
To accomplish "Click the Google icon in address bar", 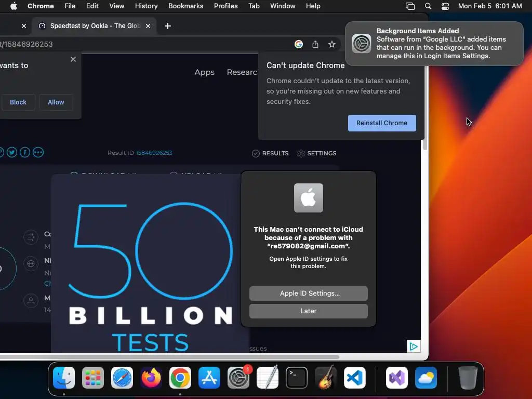I will [x=299, y=44].
